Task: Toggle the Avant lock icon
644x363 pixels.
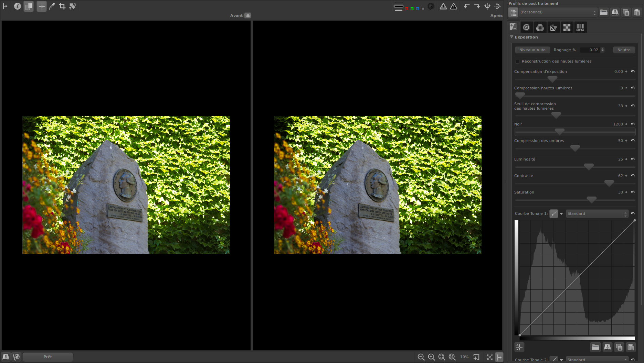Action: click(248, 15)
